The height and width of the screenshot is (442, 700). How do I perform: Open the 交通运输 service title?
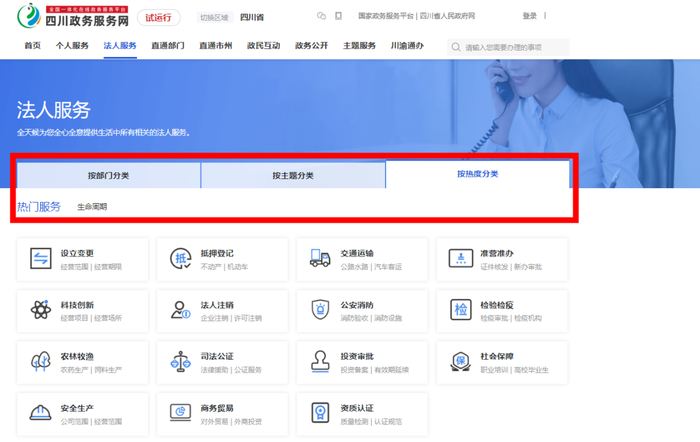357,253
